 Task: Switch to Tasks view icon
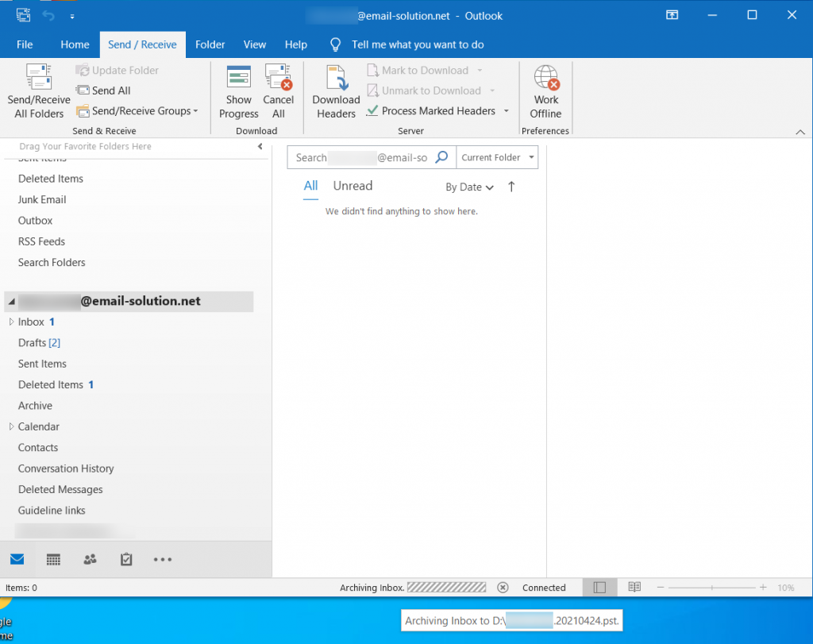pyautogui.click(x=126, y=559)
